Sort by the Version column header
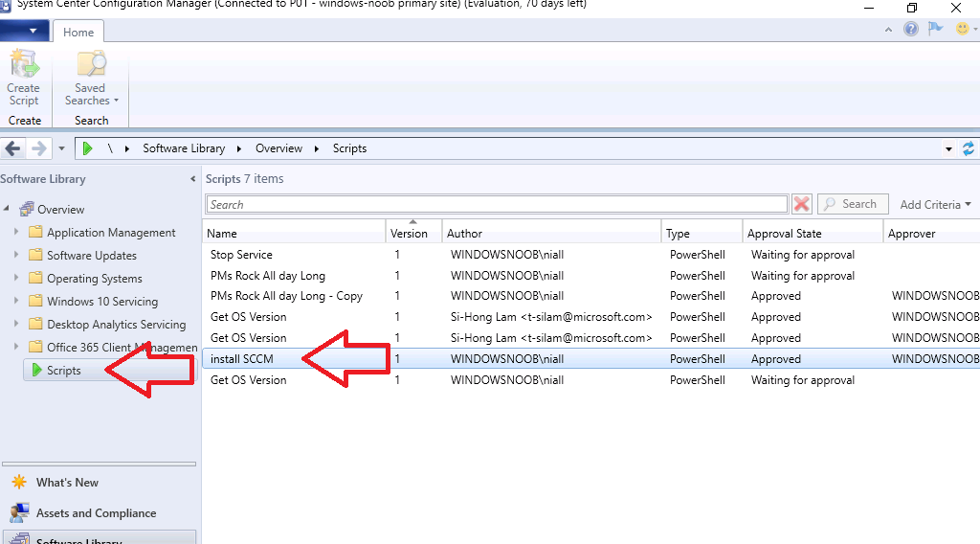This screenshot has width=980, height=544. [413, 234]
